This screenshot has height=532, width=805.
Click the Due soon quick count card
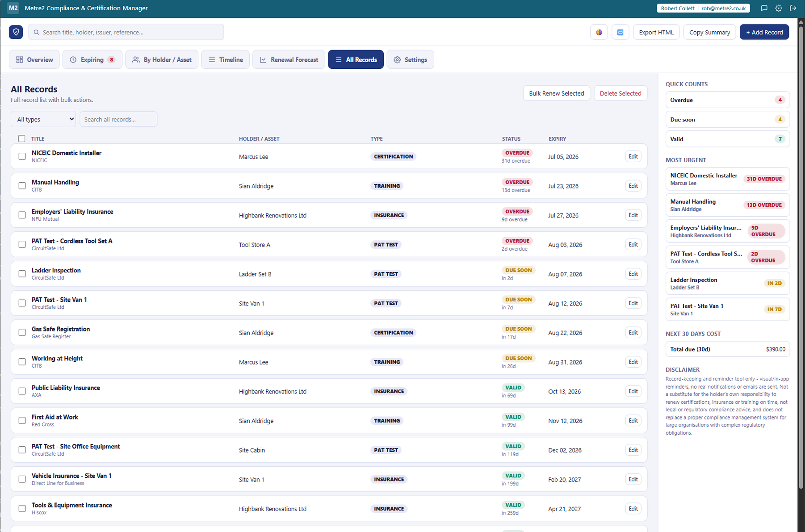coord(727,120)
